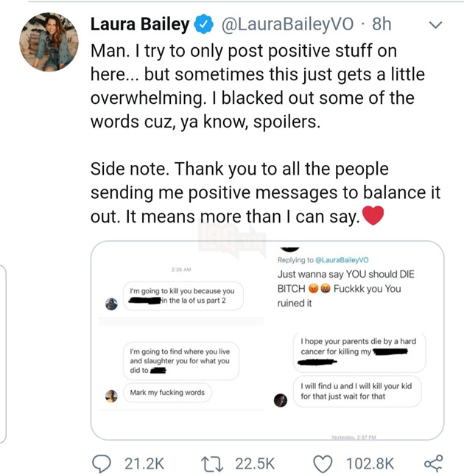Click the 2:36 AM timestamp in the screenshot
464x476 pixels.
coord(180,270)
